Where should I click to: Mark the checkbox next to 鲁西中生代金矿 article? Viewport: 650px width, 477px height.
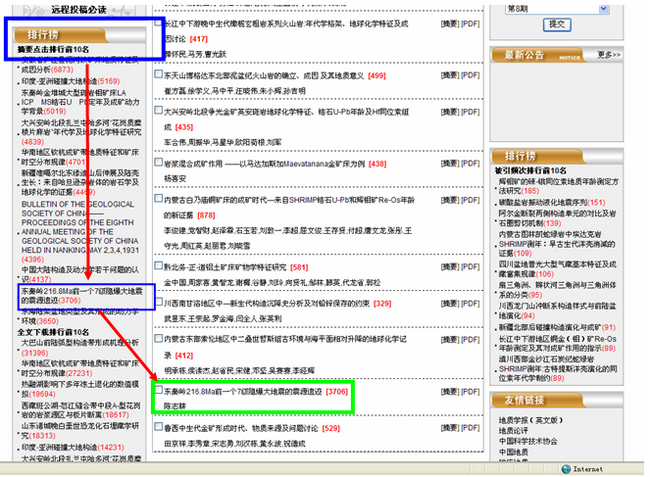click(158, 427)
